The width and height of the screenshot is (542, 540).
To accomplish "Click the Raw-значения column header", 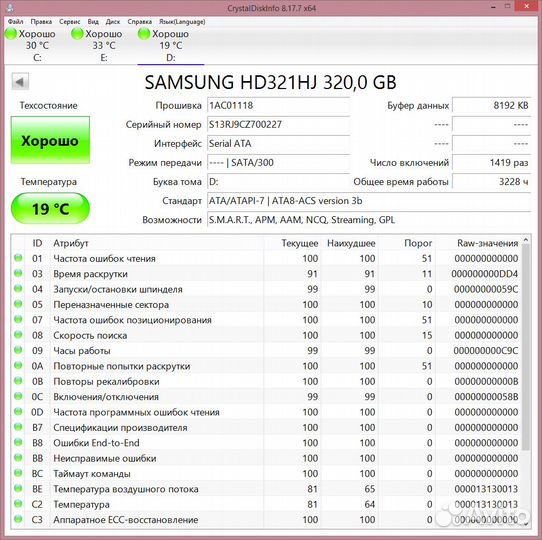I will click(x=478, y=243).
